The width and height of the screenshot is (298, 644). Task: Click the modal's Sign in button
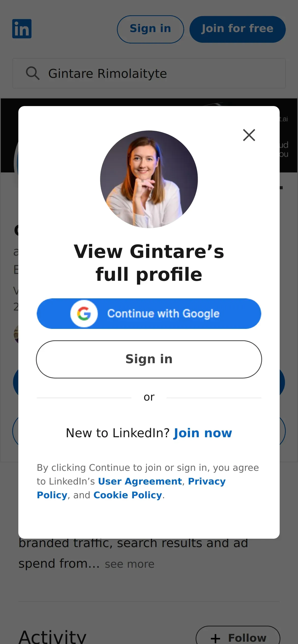pos(149,359)
